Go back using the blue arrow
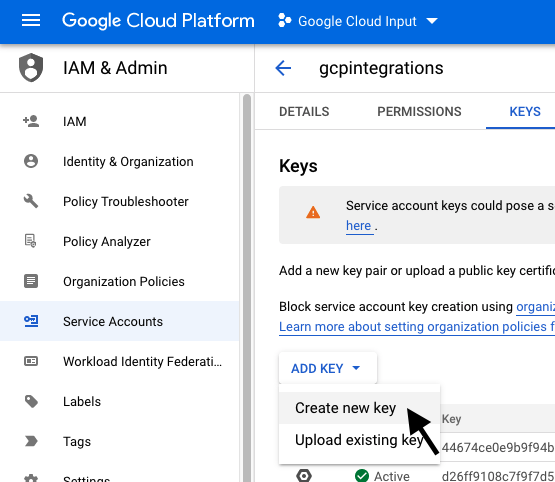Viewport: 555px width, 482px height. [283, 68]
